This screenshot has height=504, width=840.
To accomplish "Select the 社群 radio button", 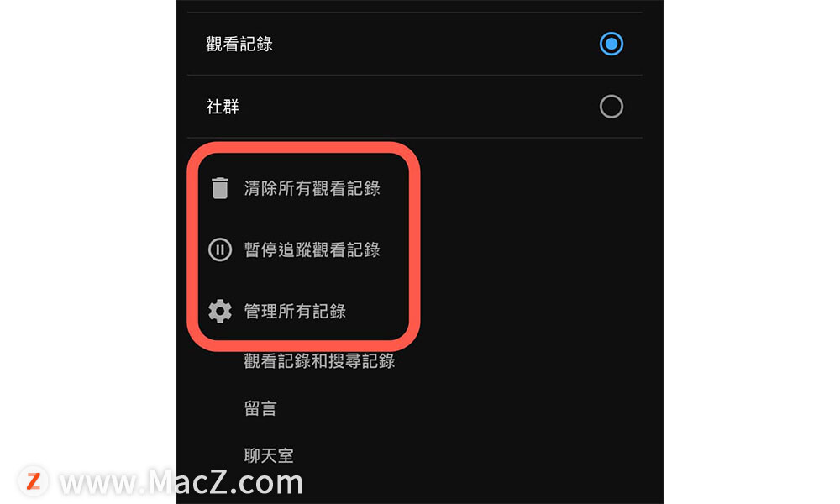I will [612, 107].
